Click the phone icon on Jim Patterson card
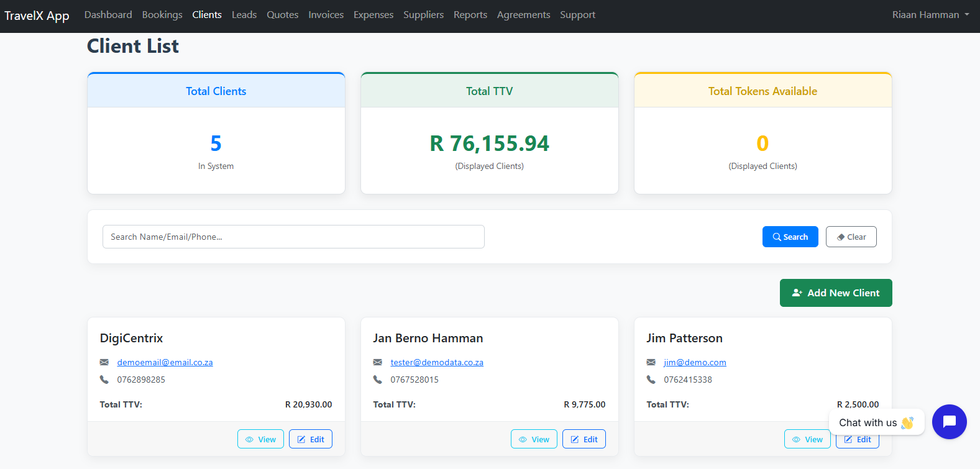The width and height of the screenshot is (980, 469). pos(651,380)
